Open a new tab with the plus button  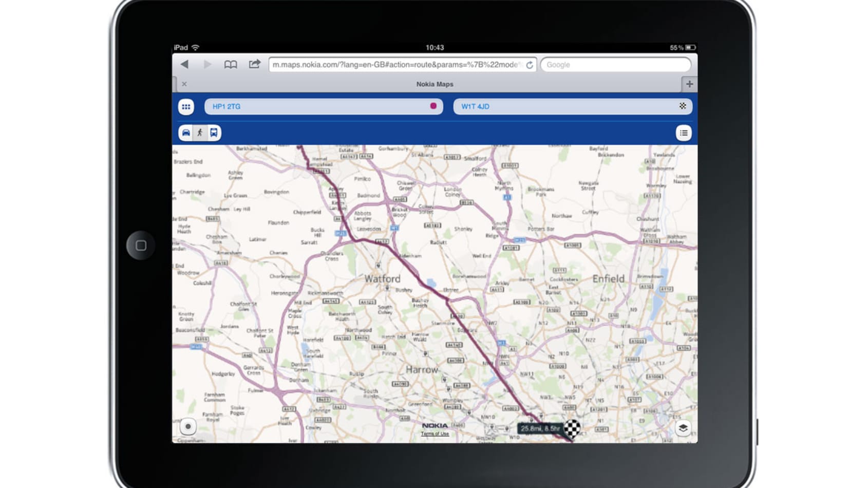tap(689, 84)
